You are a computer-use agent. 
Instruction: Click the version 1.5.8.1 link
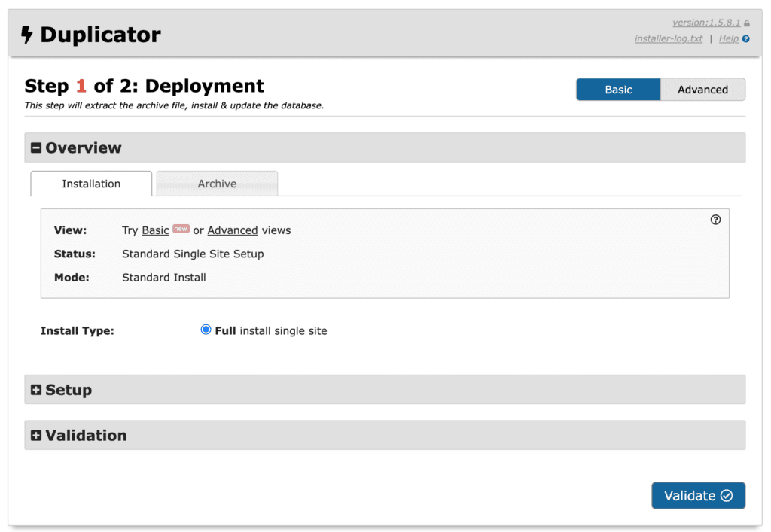point(712,23)
